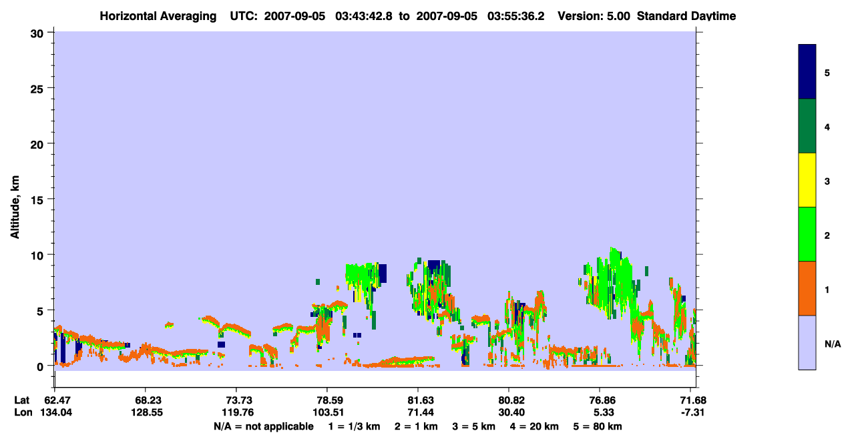868x445 pixels.
Task: Click the '5 = 80 km' legend text
Action: 598,426
